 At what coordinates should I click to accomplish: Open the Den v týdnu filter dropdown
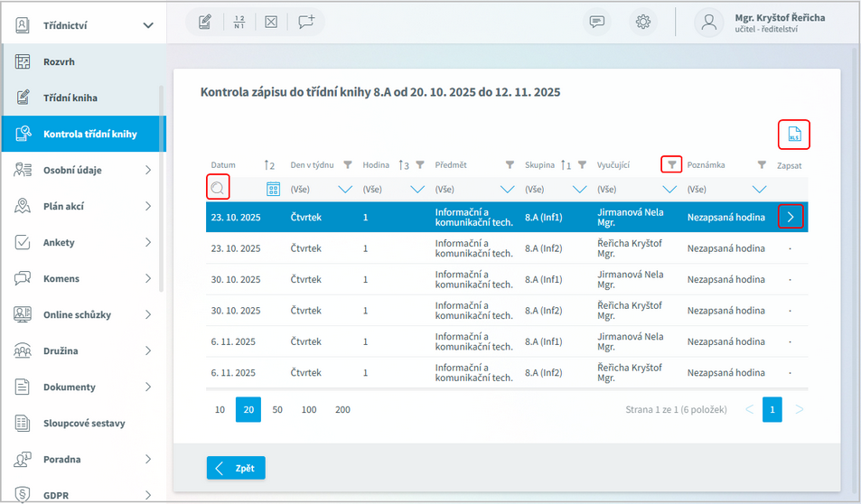pos(345,190)
